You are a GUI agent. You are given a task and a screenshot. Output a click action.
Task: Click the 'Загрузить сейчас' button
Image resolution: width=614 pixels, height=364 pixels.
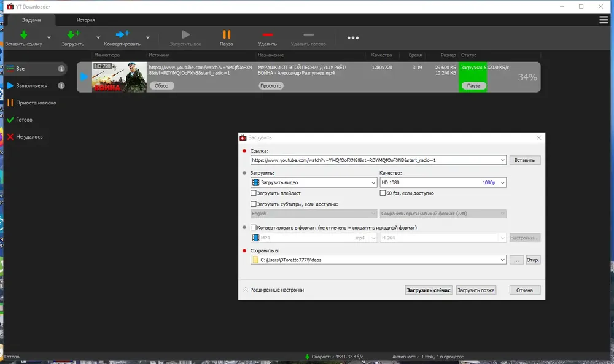429,290
